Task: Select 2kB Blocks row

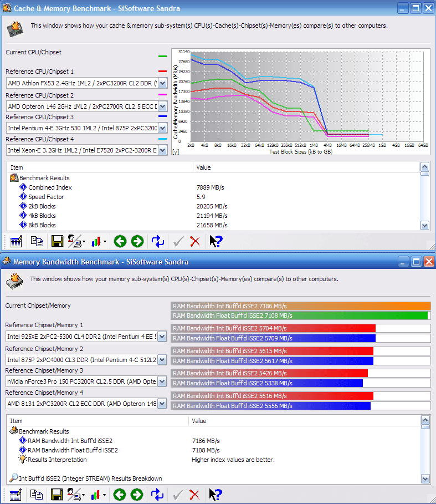Action: coord(213,206)
